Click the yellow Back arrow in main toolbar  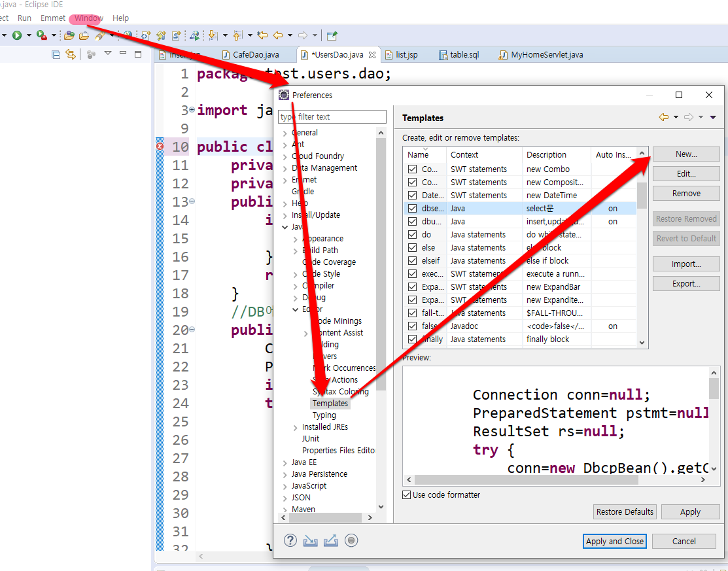(278, 35)
